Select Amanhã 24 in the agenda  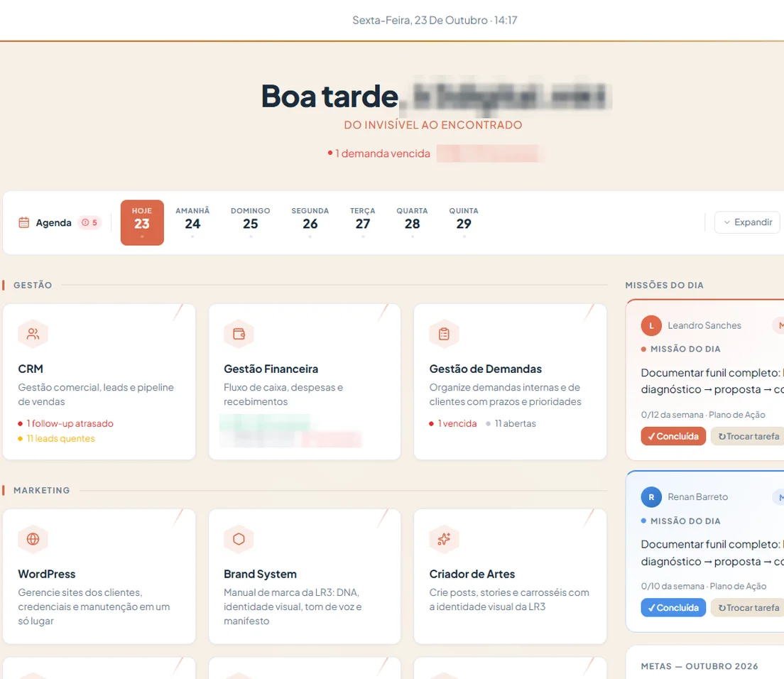click(192, 222)
